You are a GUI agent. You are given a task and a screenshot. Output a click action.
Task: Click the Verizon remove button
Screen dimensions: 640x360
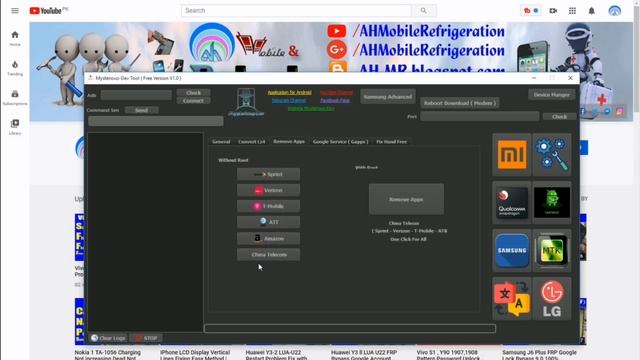pos(268,190)
